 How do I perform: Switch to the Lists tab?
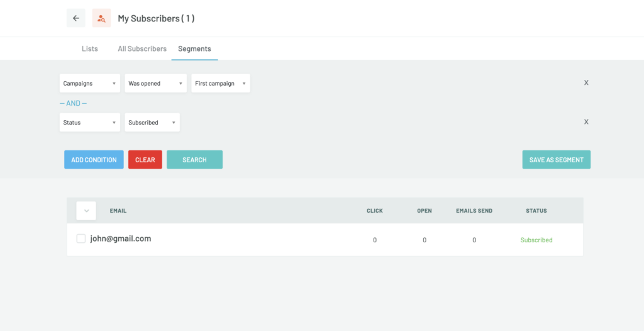(90, 48)
